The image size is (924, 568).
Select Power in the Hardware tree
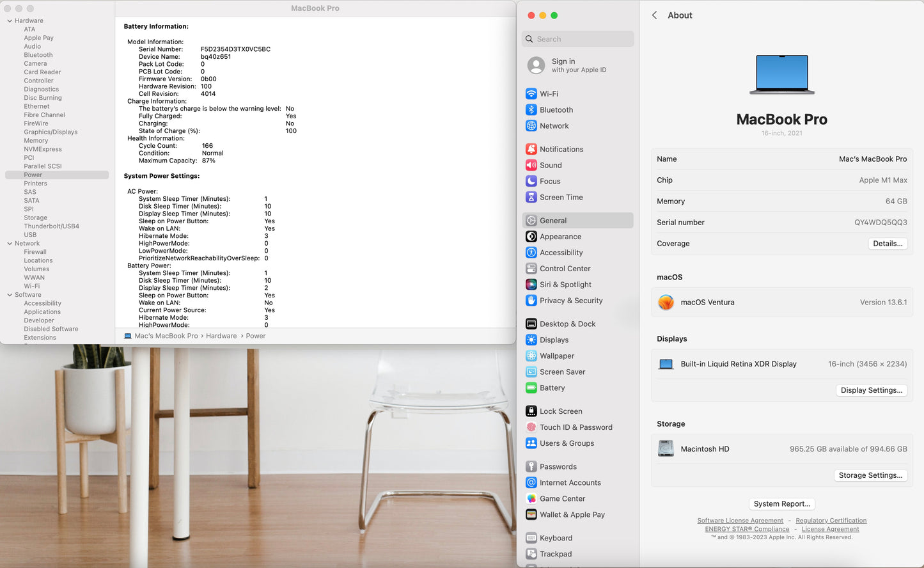coord(57,175)
